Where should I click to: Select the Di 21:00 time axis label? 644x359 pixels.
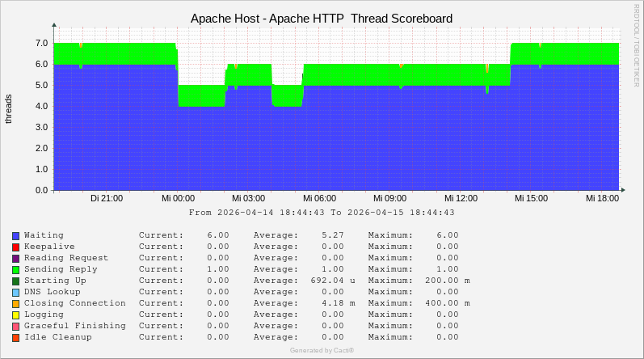coord(107,197)
